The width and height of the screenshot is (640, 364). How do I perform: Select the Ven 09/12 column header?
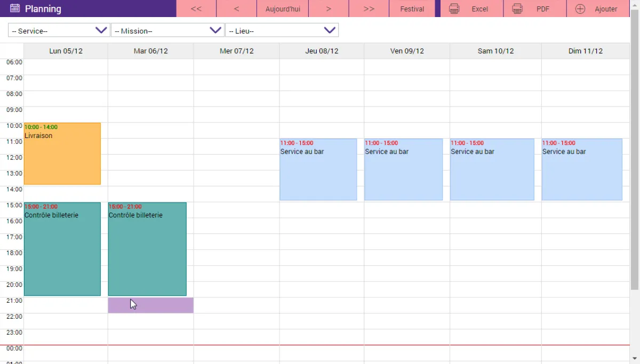click(407, 51)
